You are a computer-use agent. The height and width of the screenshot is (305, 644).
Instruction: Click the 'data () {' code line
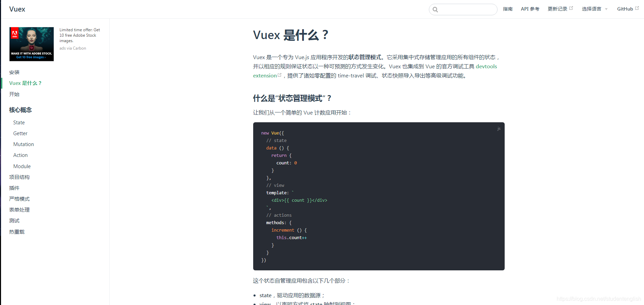(x=278, y=148)
